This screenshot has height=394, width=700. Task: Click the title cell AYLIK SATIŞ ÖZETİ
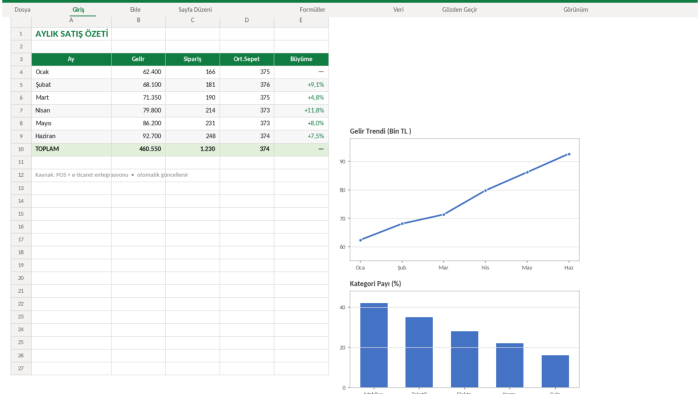pos(71,34)
